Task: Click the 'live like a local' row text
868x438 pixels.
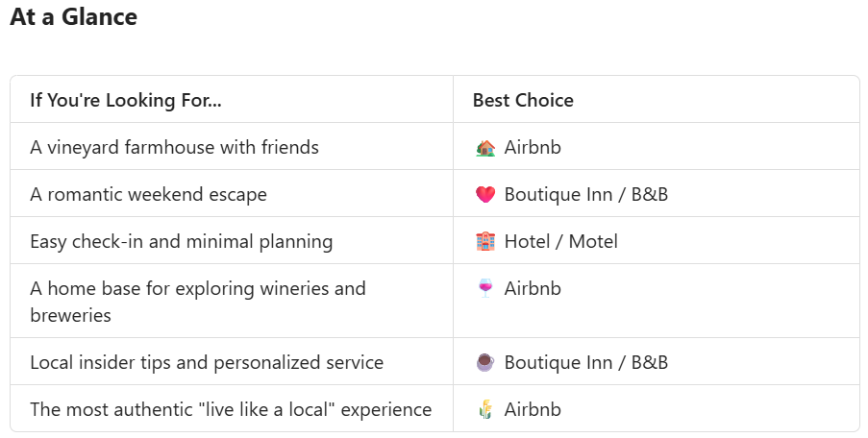Action: (x=231, y=410)
